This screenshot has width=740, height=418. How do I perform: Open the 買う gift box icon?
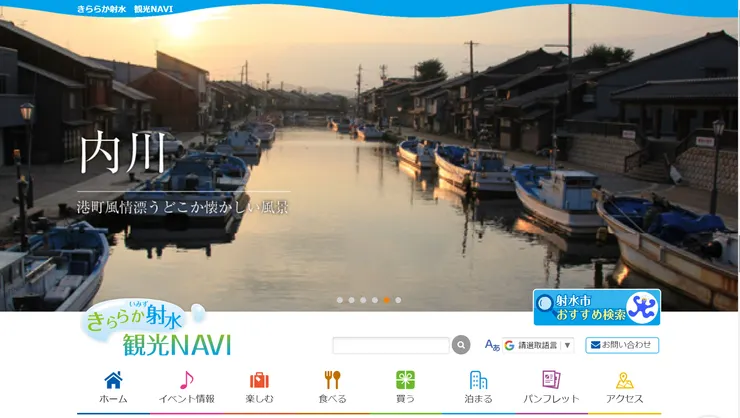point(405,380)
